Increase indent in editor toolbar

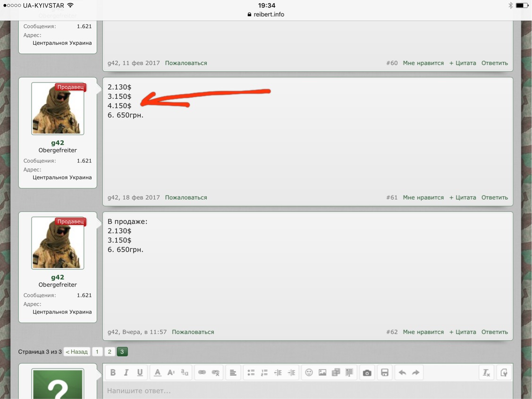tap(291, 373)
